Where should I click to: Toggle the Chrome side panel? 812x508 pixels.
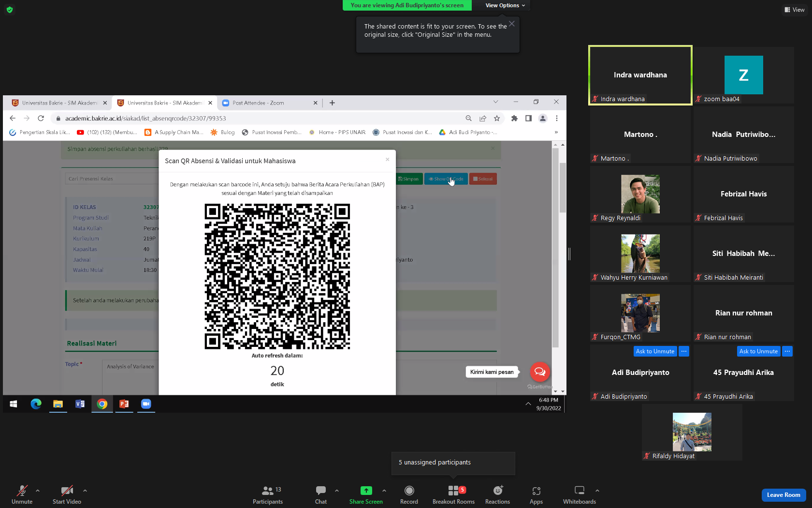tap(528, 118)
